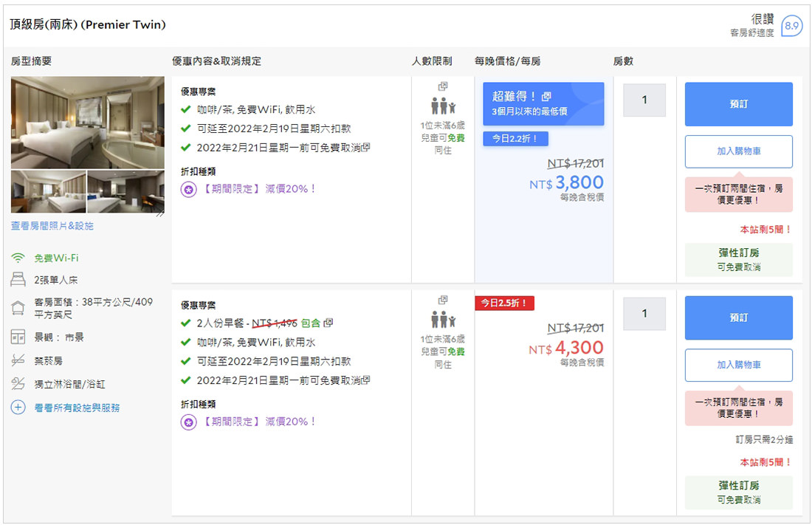Click the 8.9 comfort rating badge

[x=791, y=26]
